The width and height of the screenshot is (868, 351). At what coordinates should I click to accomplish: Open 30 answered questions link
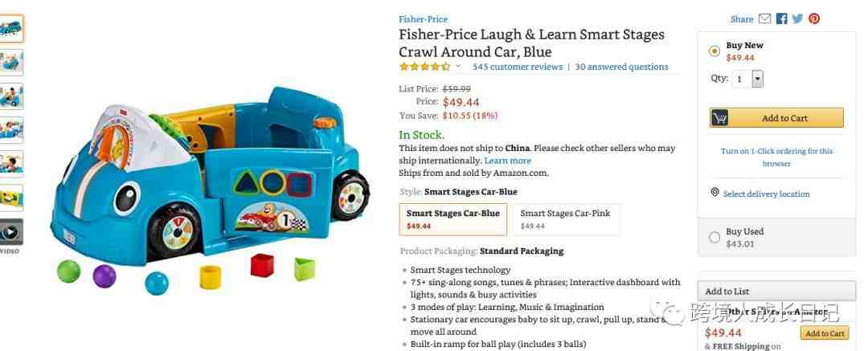pyautogui.click(x=621, y=67)
